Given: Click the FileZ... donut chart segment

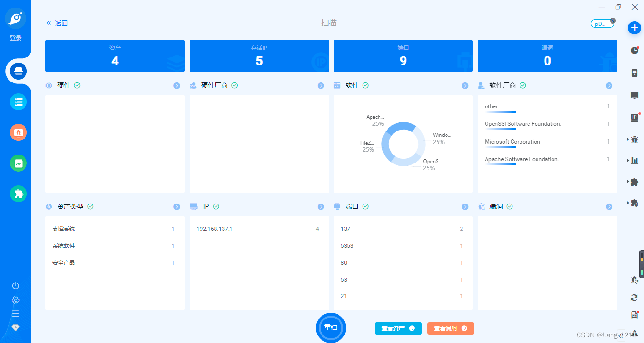Looking at the screenshot, I should tap(386, 147).
